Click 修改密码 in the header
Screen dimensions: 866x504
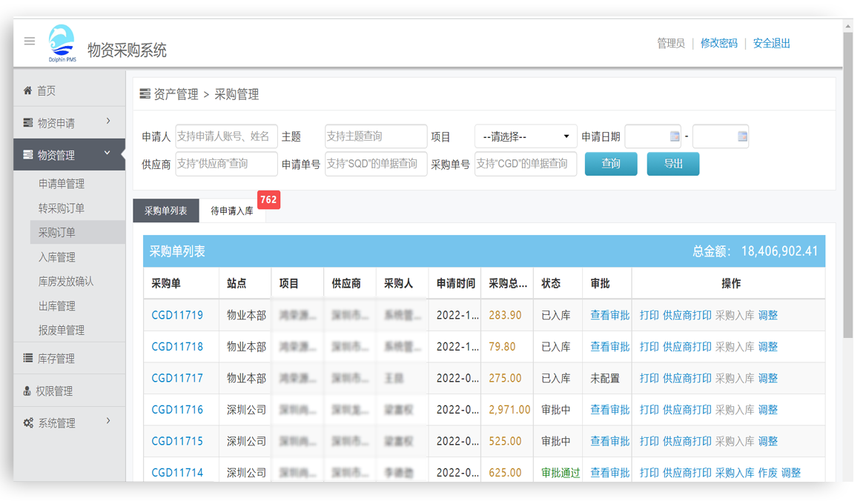pyautogui.click(x=718, y=44)
